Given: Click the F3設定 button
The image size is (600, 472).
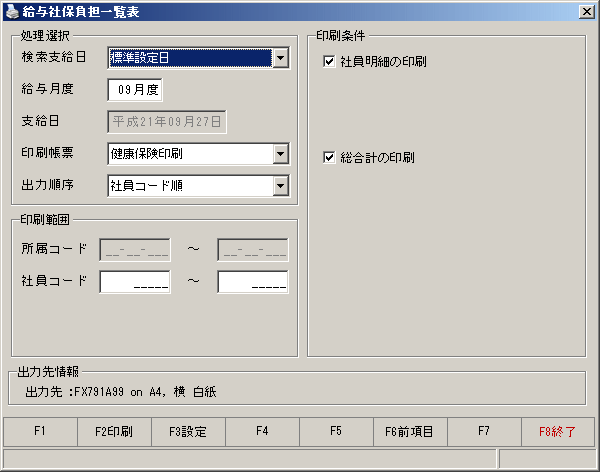Looking at the screenshot, I should click(188, 432).
